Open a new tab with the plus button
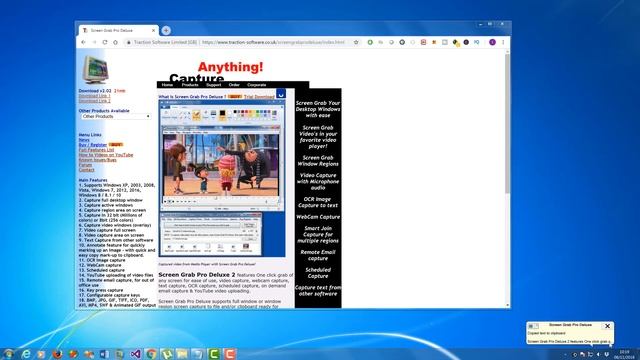The height and width of the screenshot is (360, 640). tap(166, 30)
